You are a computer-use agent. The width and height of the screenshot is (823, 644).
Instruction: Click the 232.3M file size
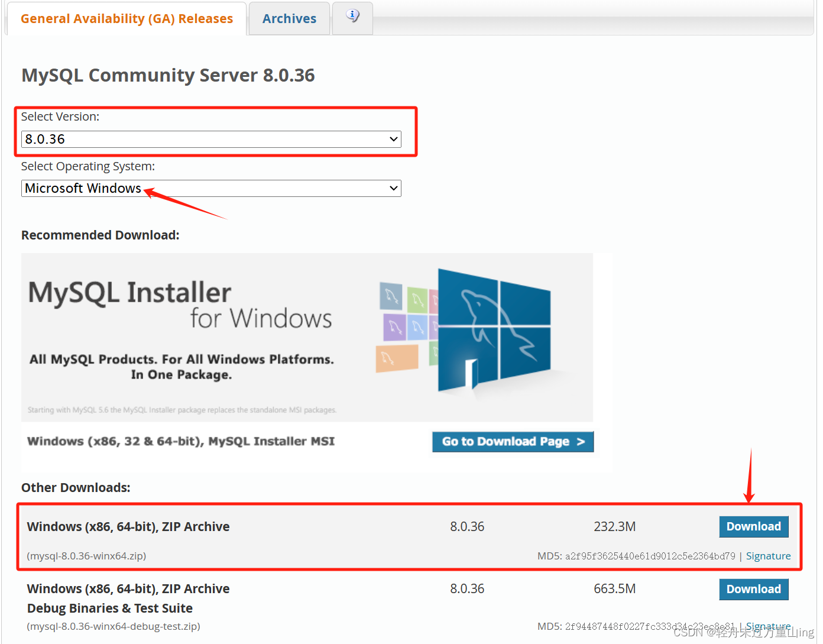[x=615, y=527]
